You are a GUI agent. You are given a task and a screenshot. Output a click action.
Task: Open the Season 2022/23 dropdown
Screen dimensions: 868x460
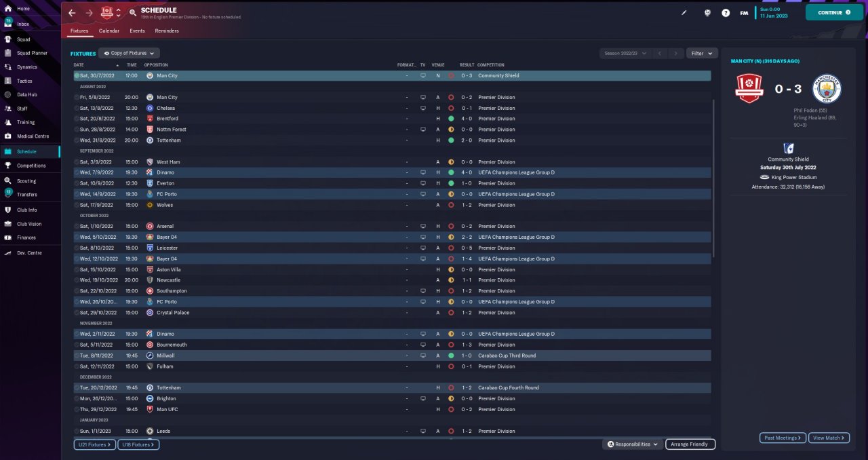(625, 53)
